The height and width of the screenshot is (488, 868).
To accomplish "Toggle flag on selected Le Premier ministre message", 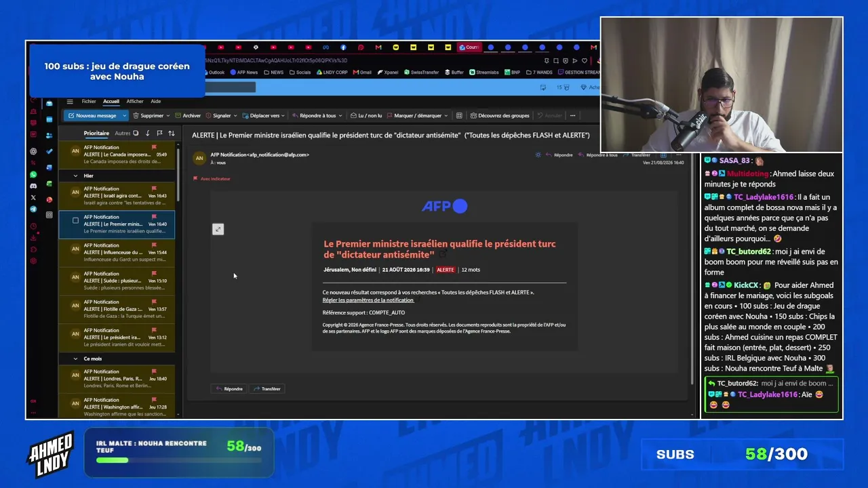I will [154, 217].
